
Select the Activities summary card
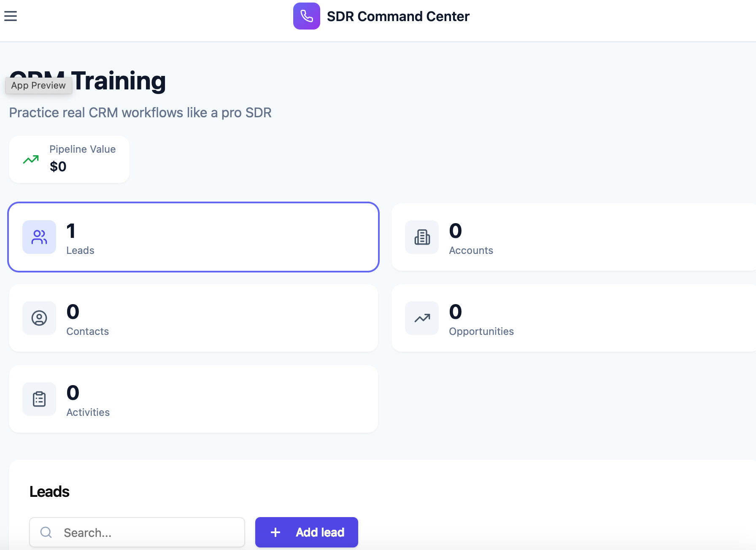193,399
